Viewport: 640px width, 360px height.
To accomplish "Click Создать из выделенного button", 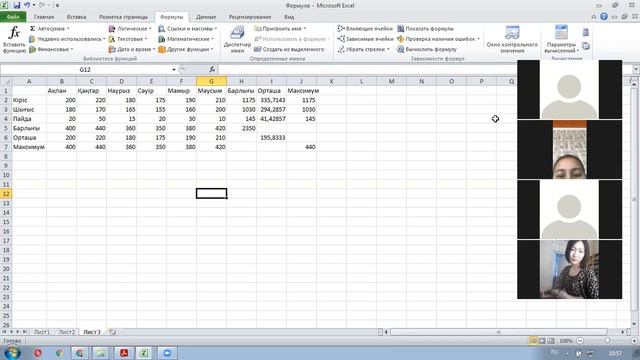I will (x=289, y=49).
